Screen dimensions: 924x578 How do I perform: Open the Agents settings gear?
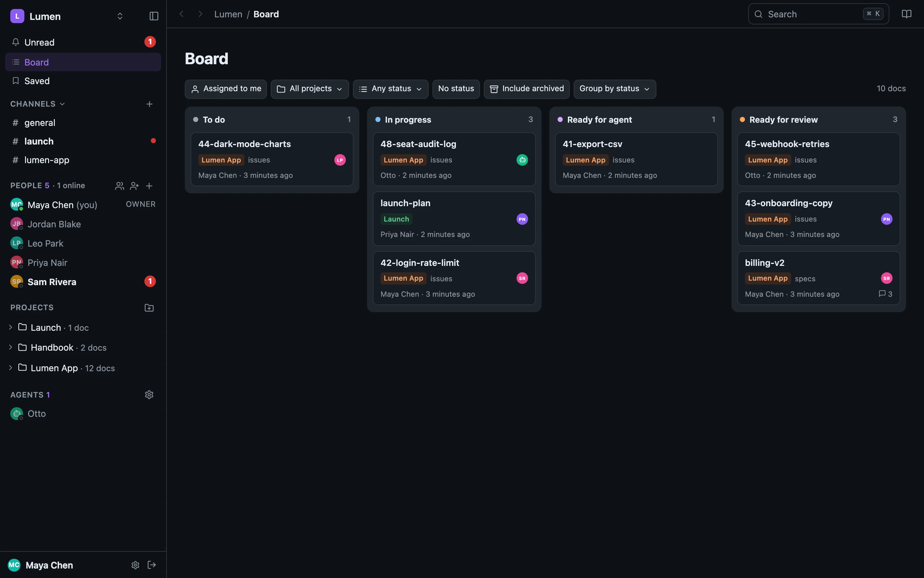tap(149, 395)
